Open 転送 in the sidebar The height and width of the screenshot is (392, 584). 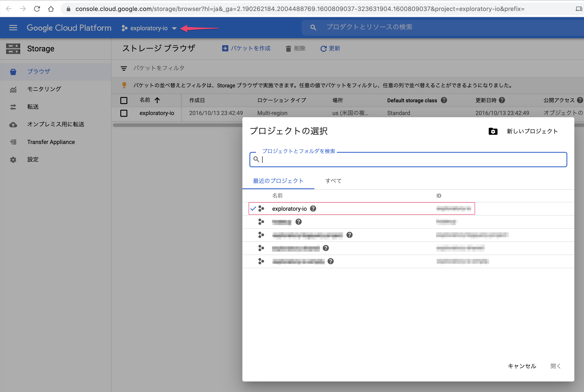[x=56, y=107]
